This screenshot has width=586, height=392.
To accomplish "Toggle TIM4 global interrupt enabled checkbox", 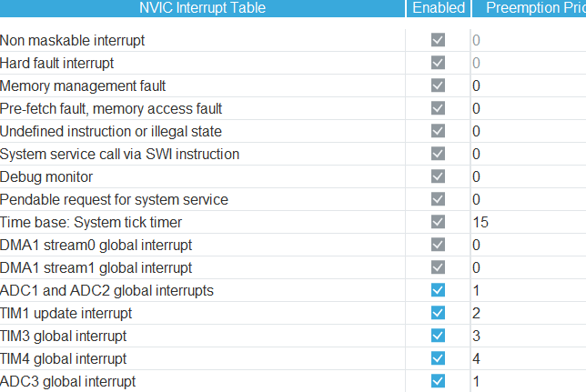I will (x=439, y=358).
